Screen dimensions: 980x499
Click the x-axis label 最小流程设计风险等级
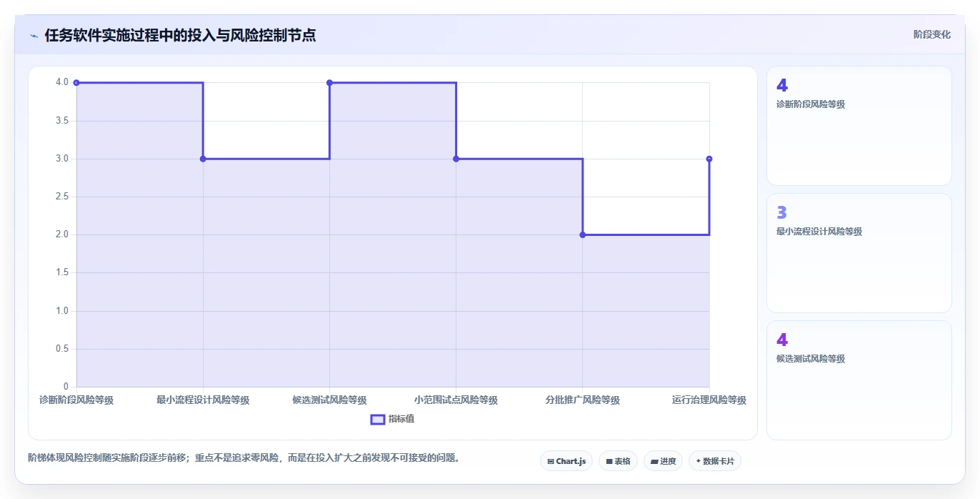[x=203, y=400]
